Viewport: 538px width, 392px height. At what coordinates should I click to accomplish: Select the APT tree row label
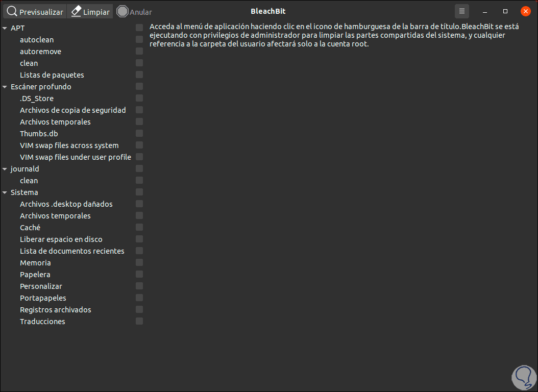17,28
